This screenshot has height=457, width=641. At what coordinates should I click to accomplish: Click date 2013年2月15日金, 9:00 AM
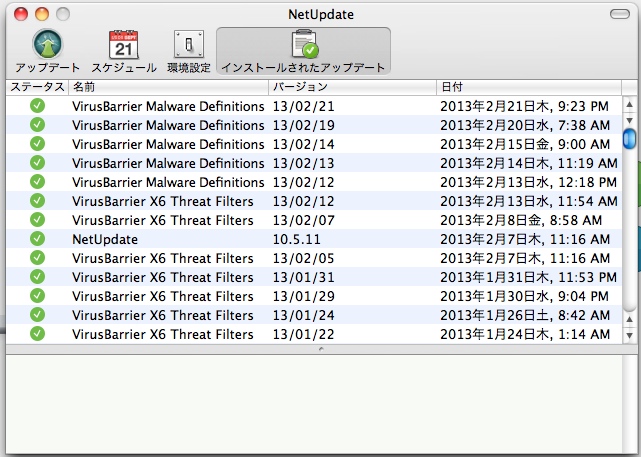525,144
